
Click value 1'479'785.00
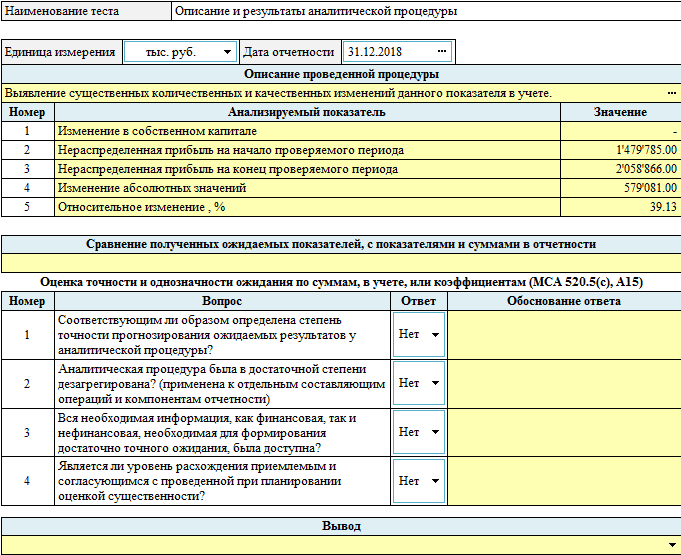coord(646,150)
